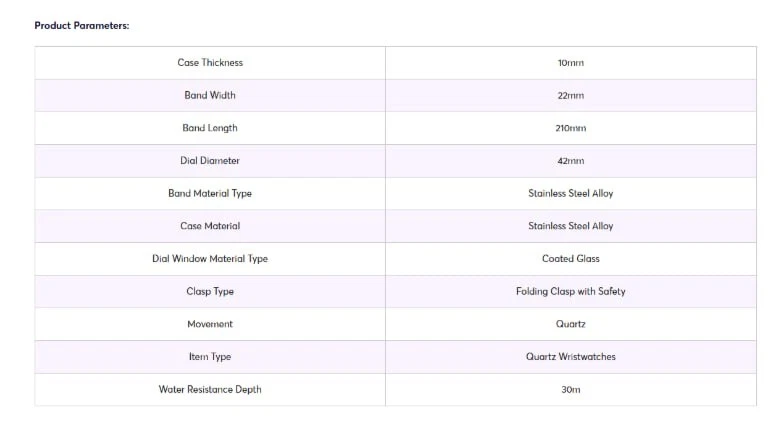The image size is (777, 444).
Task: Click the Quartz Wristwatches value
Action: (570, 357)
